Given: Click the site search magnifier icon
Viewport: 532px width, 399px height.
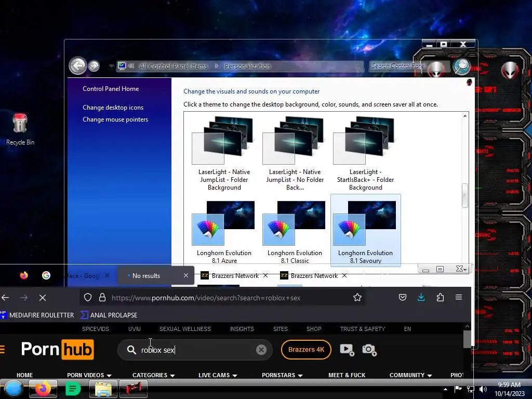Looking at the screenshot, I should [131, 350].
